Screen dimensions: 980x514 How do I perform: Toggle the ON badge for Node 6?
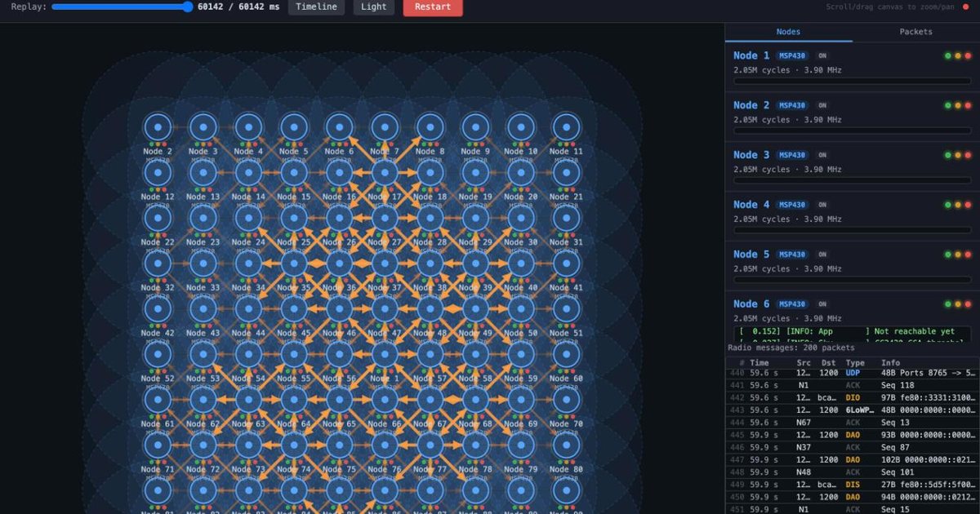822,304
